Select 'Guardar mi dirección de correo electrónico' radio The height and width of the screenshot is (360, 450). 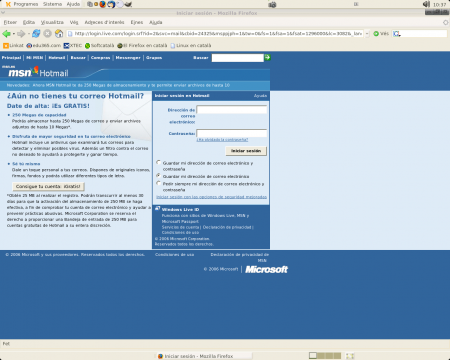pyautogui.click(x=159, y=175)
